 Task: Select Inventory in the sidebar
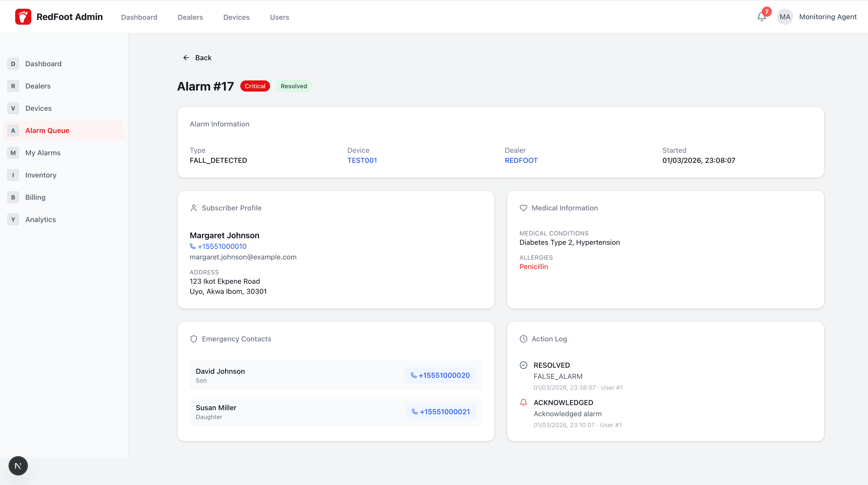click(63, 175)
